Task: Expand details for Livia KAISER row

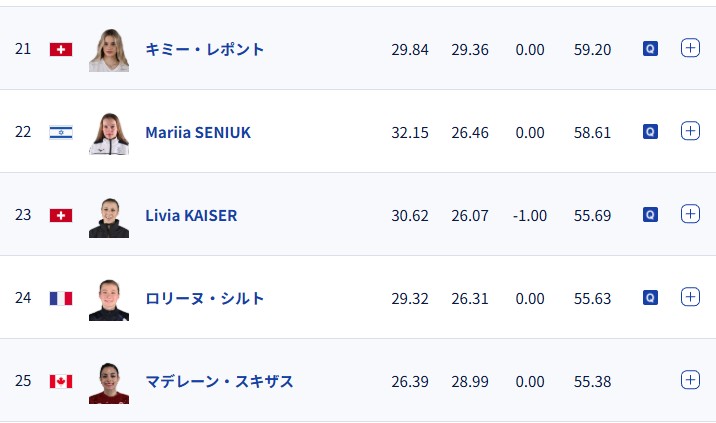Action: [x=690, y=214]
